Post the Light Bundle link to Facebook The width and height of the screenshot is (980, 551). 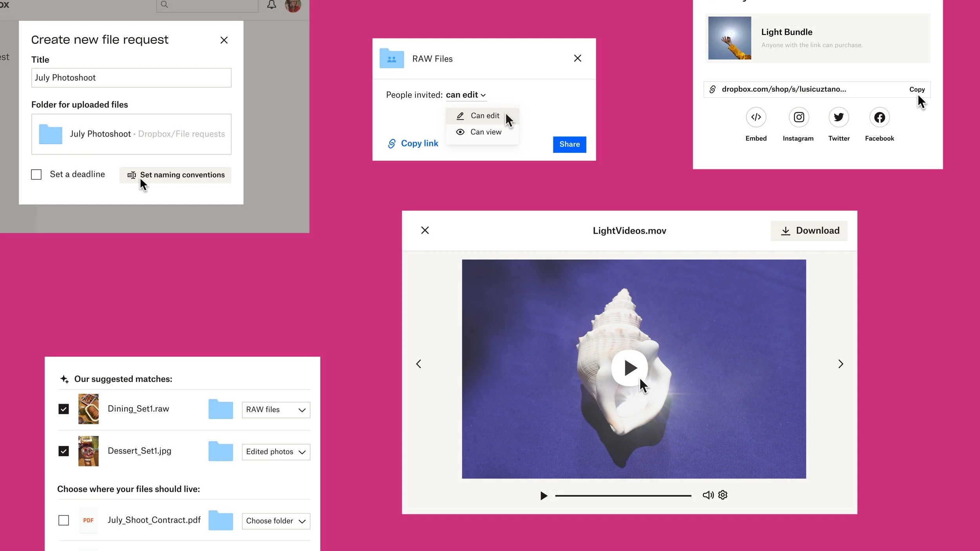879,117
